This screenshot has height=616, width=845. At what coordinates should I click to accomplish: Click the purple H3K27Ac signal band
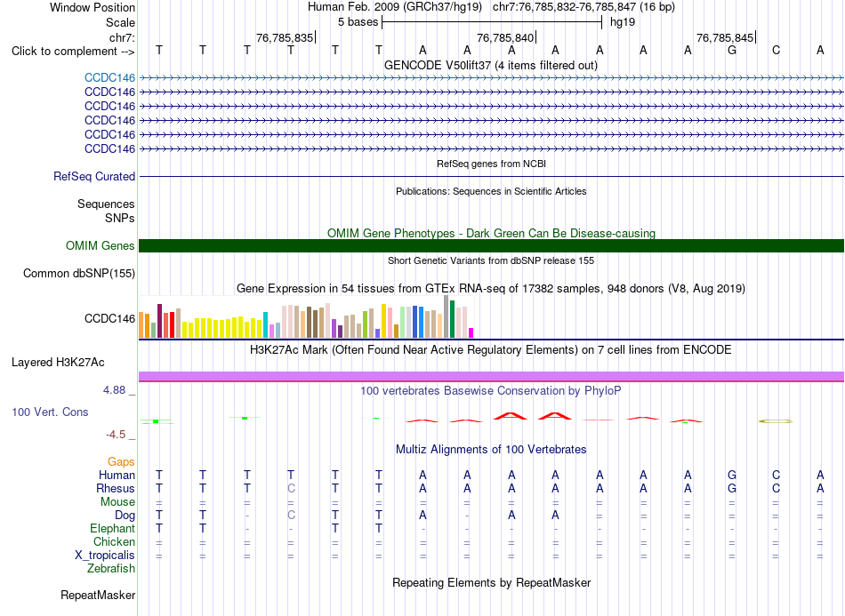[491, 376]
